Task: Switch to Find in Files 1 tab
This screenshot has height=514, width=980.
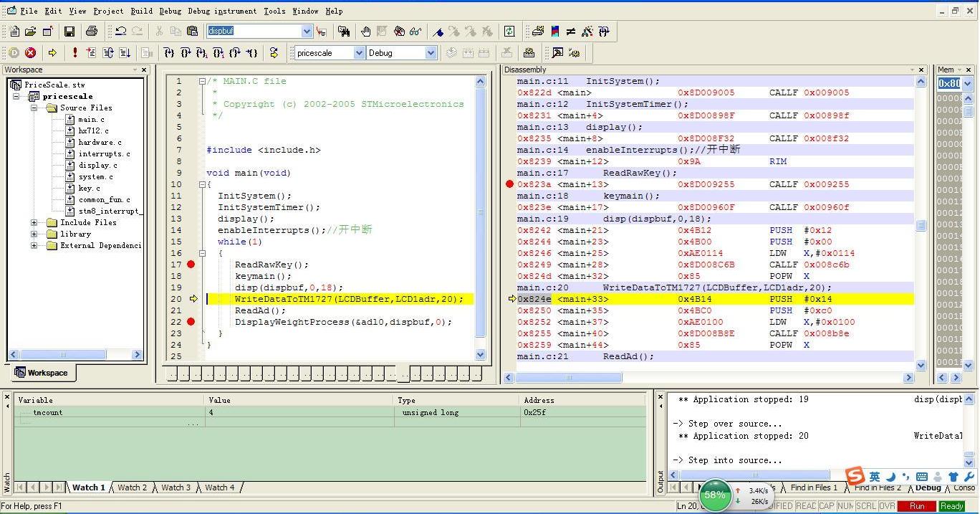Action: pos(814,487)
